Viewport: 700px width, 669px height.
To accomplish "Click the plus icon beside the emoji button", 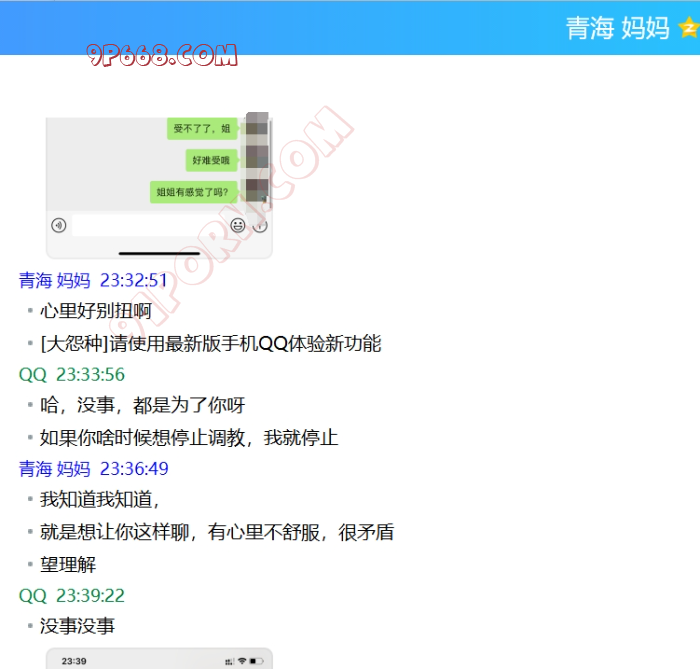I will click(260, 225).
